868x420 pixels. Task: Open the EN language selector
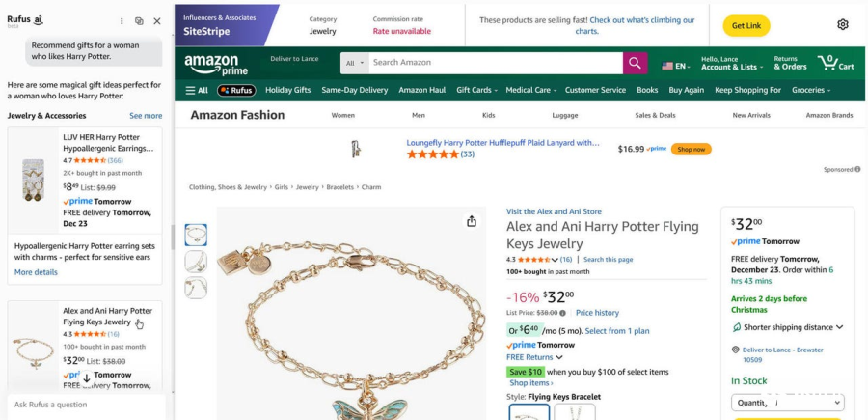click(x=676, y=66)
